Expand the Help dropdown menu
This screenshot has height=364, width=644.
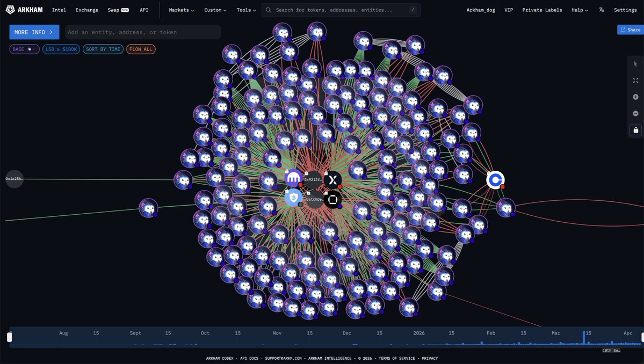[580, 10]
